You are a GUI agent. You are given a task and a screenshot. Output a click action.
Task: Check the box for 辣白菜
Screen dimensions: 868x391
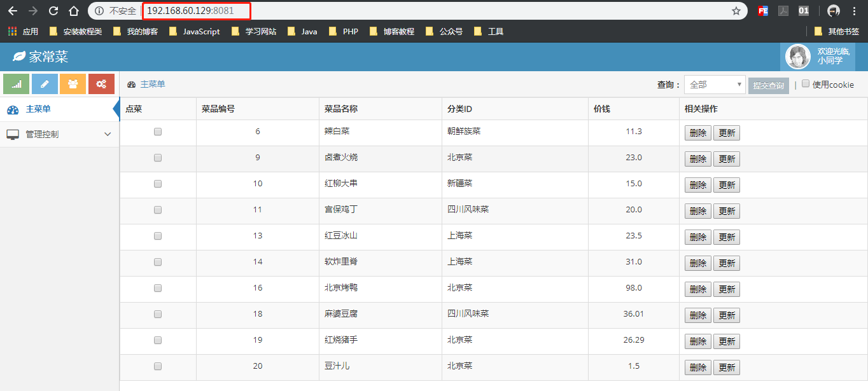(x=158, y=132)
